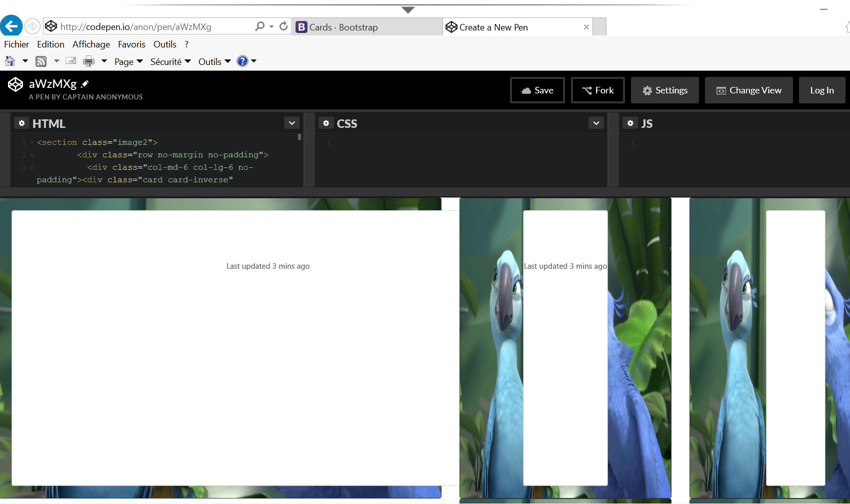
Task: Open the Sécurité dropdown menu
Action: 170,61
